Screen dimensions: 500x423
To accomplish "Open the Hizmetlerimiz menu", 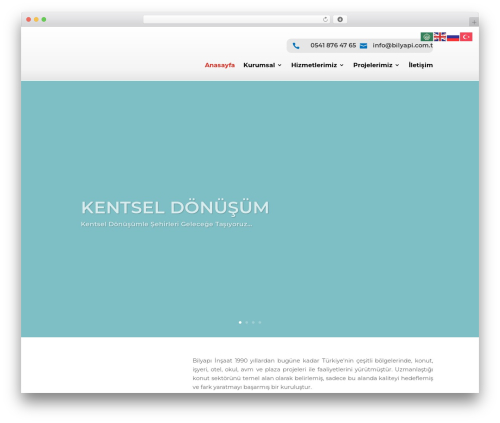I will pos(314,65).
